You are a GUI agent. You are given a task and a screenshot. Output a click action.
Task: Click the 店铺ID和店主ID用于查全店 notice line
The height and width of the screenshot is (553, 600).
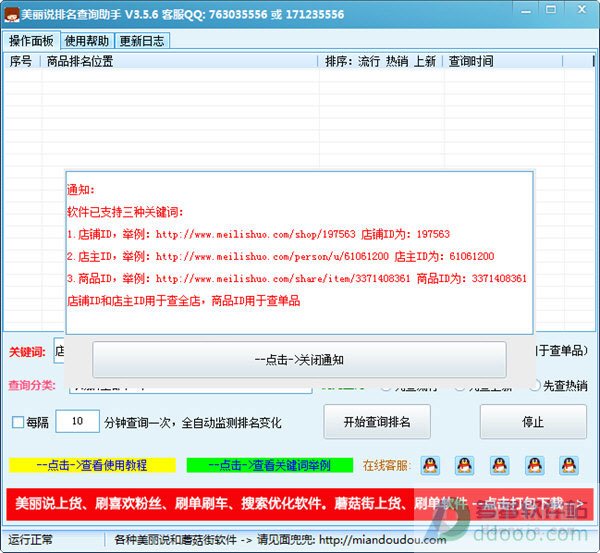coord(184,301)
